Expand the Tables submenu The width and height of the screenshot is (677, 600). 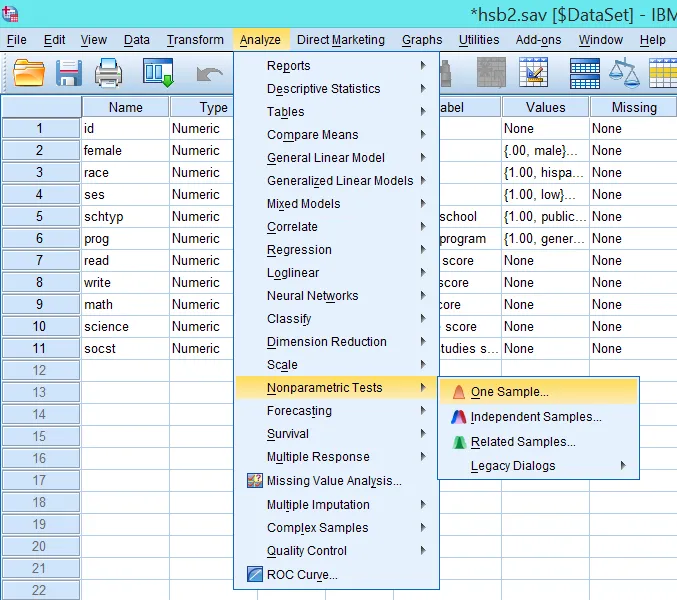tap(337, 112)
